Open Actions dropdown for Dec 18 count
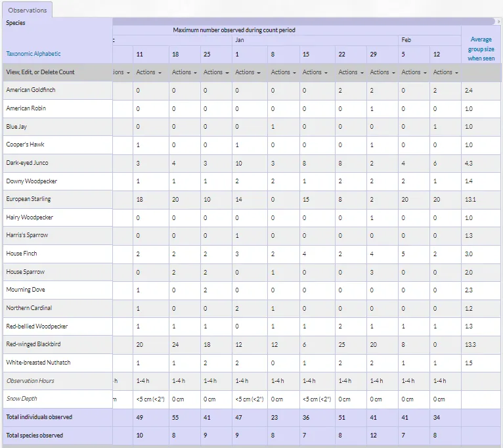The image size is (503, 448). coord(184,72)
